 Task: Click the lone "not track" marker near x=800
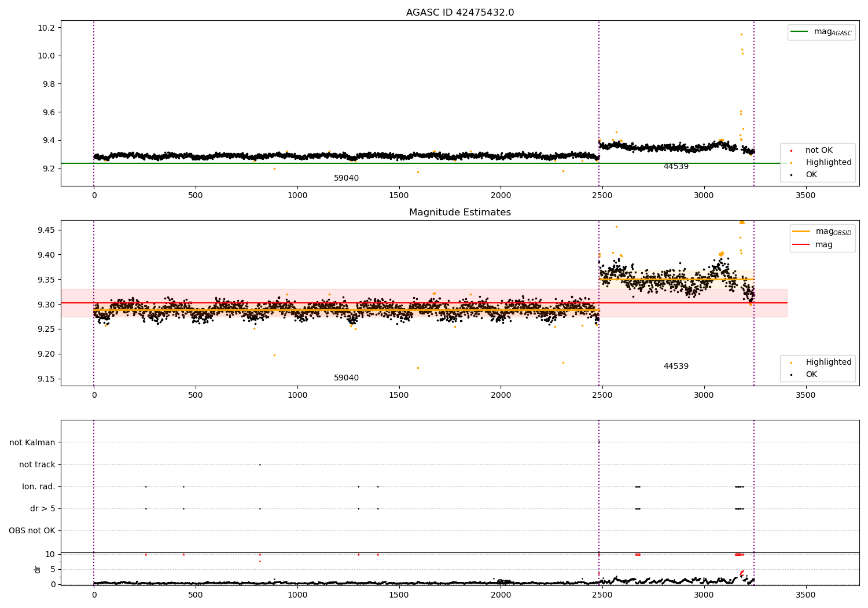point(260,464)
